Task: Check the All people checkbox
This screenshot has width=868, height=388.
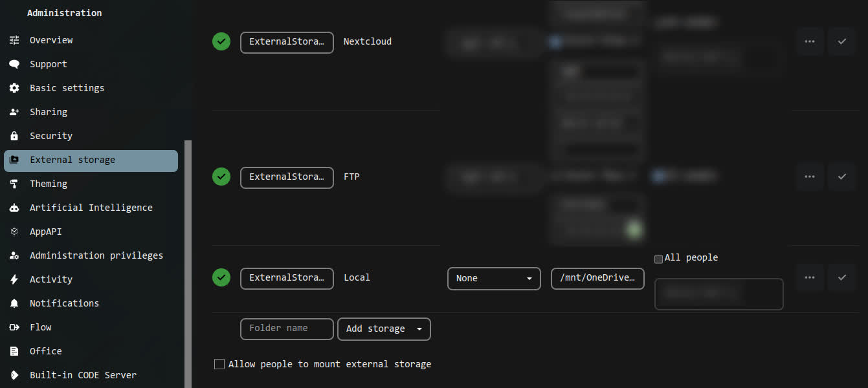Action: pos(658,259)
